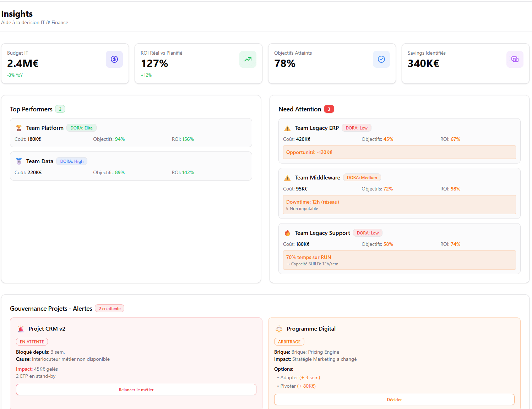Click the red 3 counter next to Need Attention
532x409 pixels.
tap(329, 109)
